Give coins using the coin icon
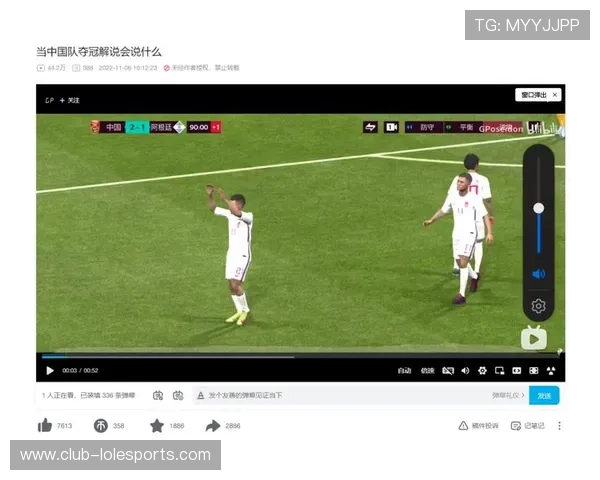Viewport: 600px width, 480px height. pyautogui.click(x=101, y=426)
